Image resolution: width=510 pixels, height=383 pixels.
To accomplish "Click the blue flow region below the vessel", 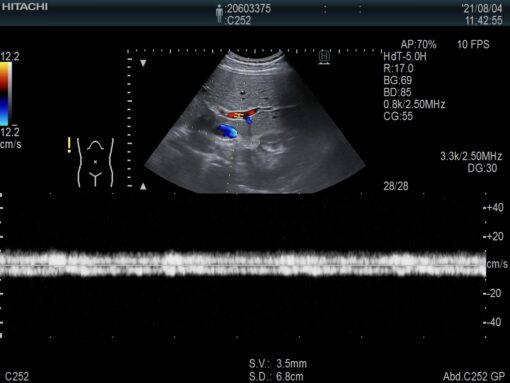I will point(227,130).
